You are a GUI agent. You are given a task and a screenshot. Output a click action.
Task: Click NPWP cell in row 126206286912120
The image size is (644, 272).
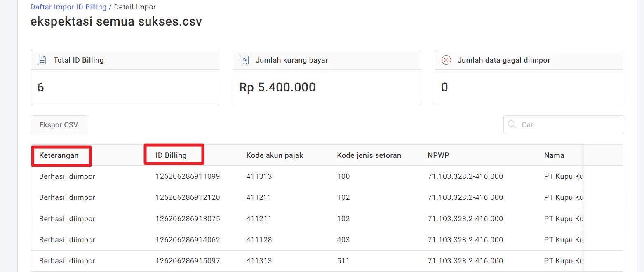pos(465,197)
